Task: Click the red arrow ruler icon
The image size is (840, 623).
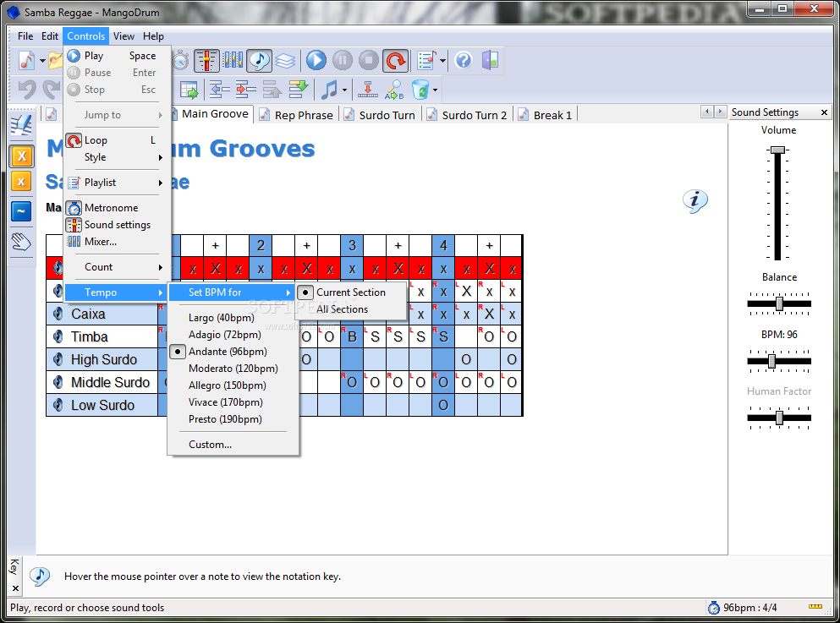Action: point(367,90)
